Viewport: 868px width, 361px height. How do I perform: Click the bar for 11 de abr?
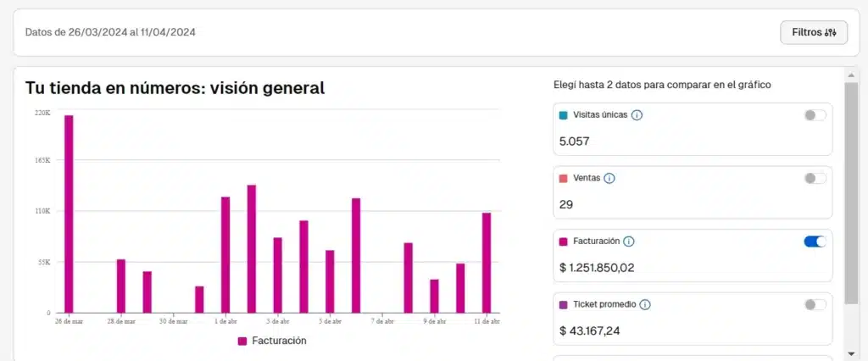(x=487, y=263)
